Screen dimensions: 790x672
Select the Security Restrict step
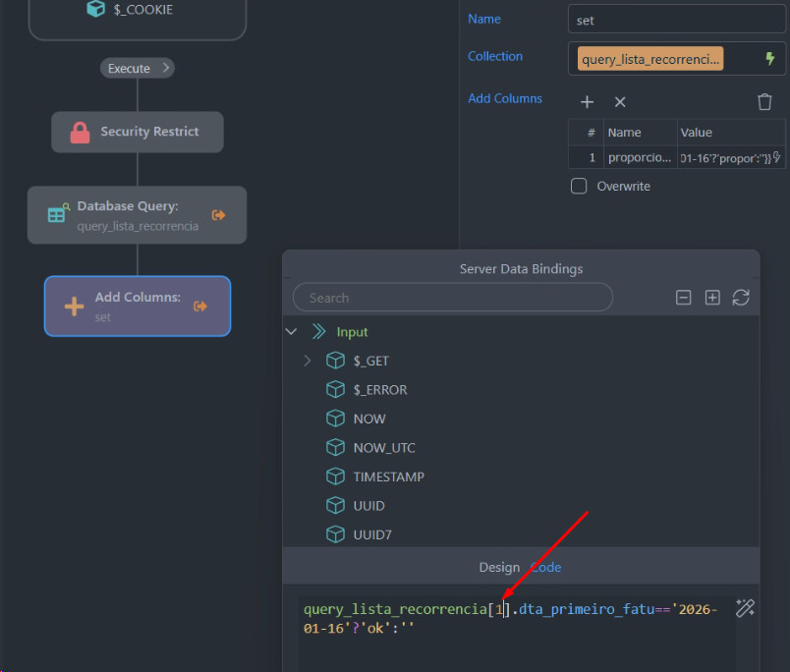[x=138, y=132]
